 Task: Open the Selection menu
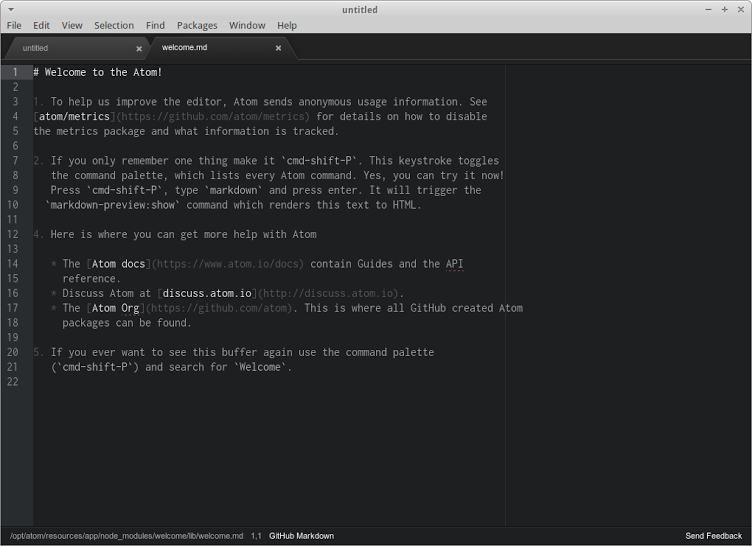coord(114,25)
